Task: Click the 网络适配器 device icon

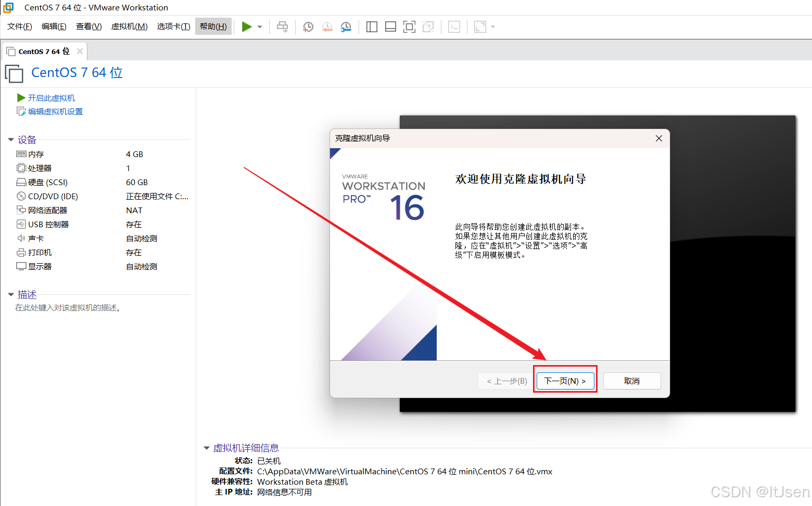Action: click(x=21, y=210)
